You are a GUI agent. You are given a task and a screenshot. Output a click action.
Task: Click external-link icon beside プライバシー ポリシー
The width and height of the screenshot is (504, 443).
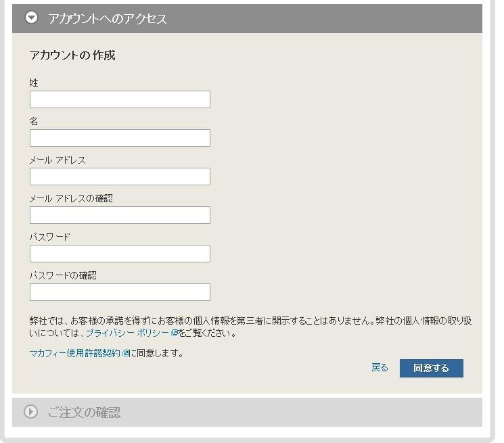click(x=175, y=333)
